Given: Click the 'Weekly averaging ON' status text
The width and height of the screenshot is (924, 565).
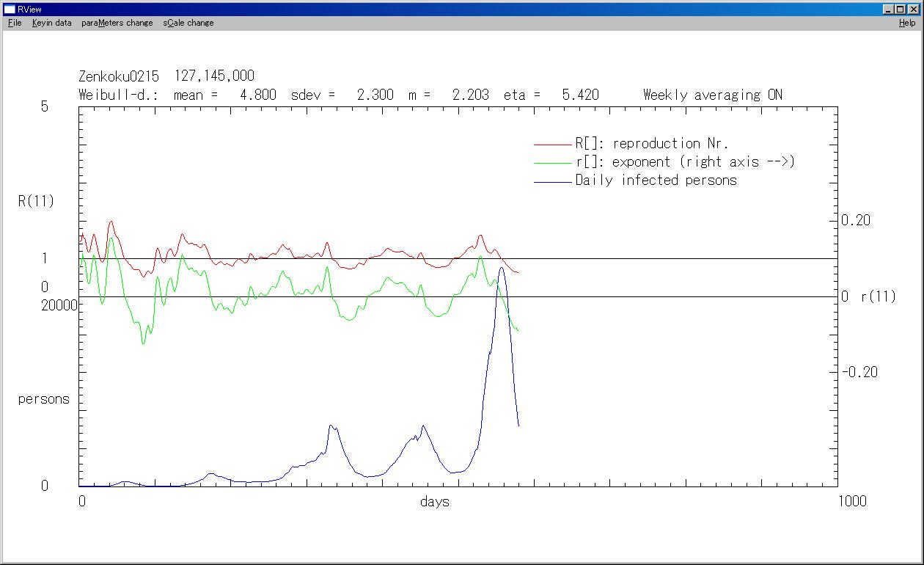Looking at the screenshot, I should click(x=712, y=95).
